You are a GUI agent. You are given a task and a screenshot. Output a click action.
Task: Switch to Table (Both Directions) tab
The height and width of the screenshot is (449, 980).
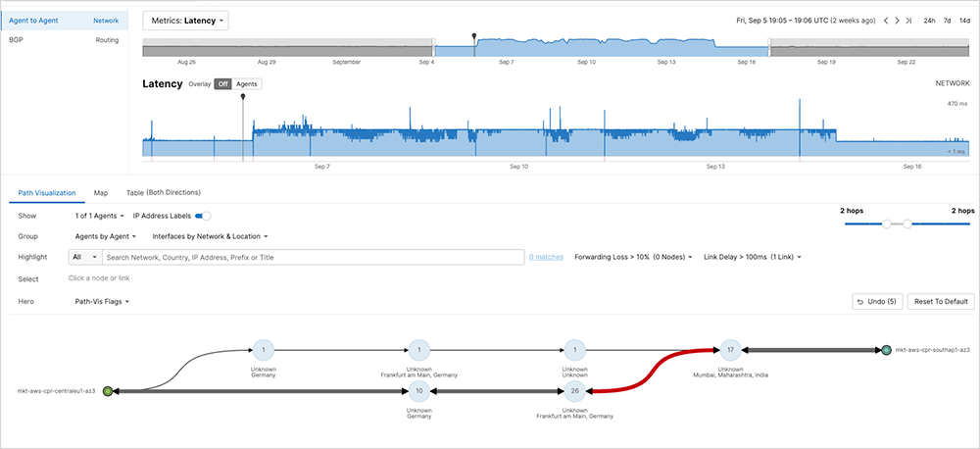163,192
